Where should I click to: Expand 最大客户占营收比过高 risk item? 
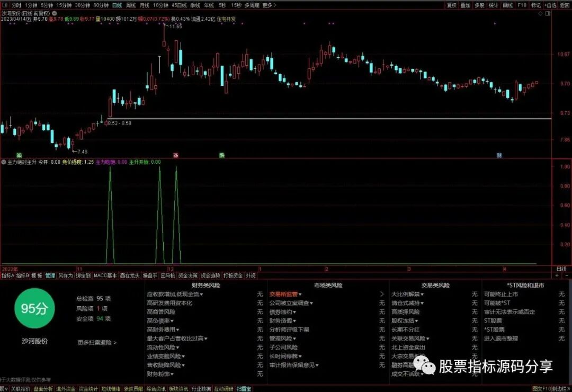click(177, 338)
